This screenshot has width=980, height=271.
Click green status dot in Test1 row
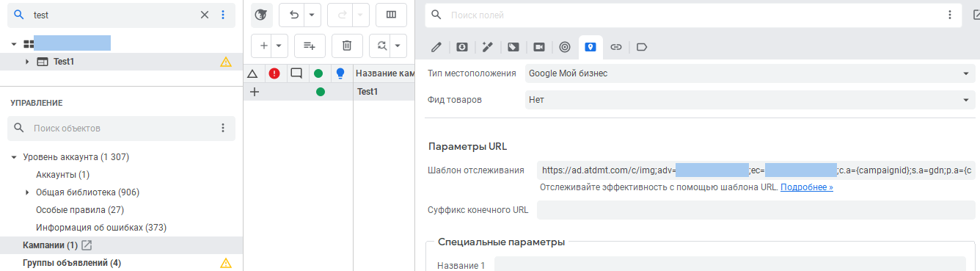point(320,92)
